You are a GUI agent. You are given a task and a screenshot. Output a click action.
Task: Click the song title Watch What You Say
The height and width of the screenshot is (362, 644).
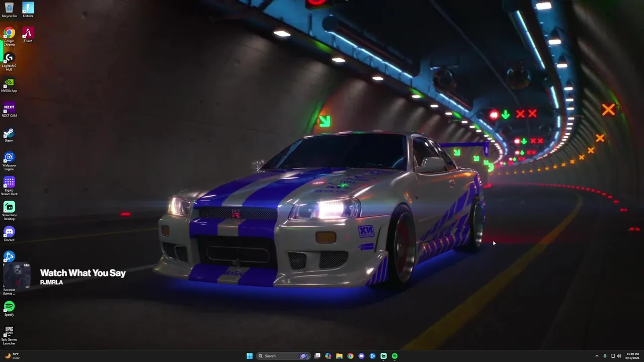[x=83, y=273]
